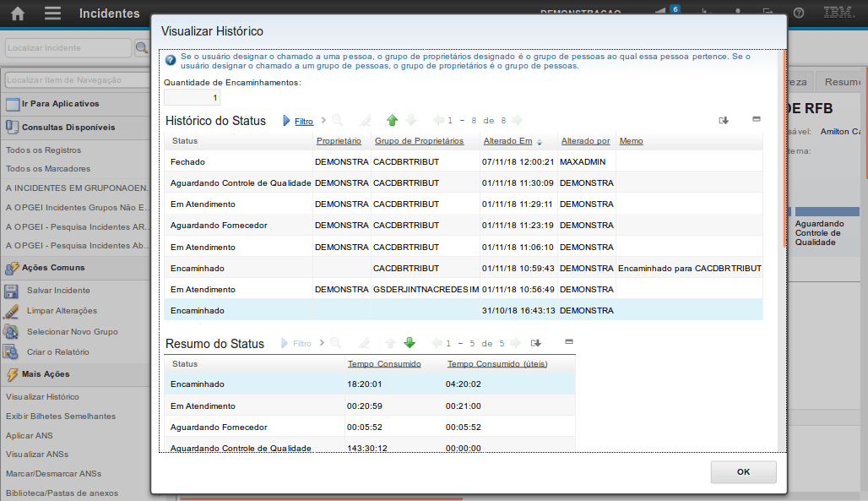Open the notifications badge showing 6
868x501 pixels.
pos(675,9)
